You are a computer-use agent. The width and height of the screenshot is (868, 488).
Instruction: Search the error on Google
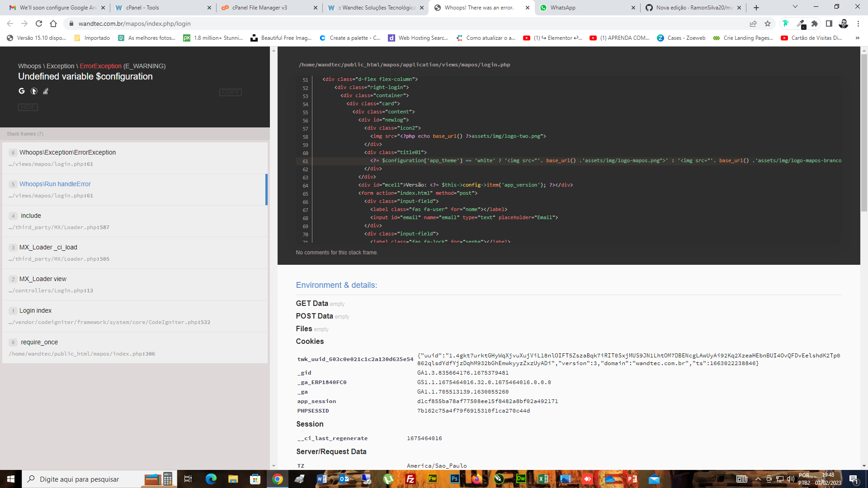(x=21, y=91)
